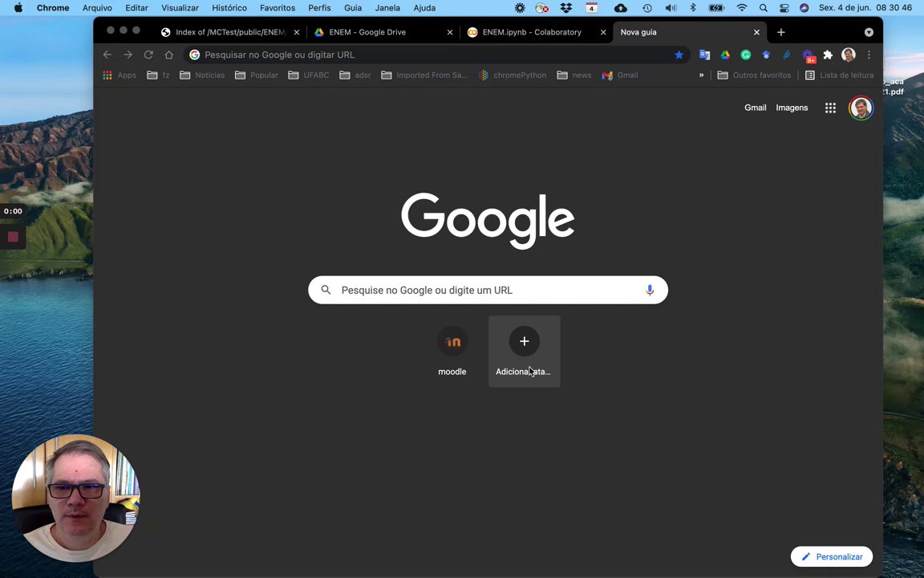Click the Personalizar button
Screen dimensions: 924x578
(x=832, y=557)
